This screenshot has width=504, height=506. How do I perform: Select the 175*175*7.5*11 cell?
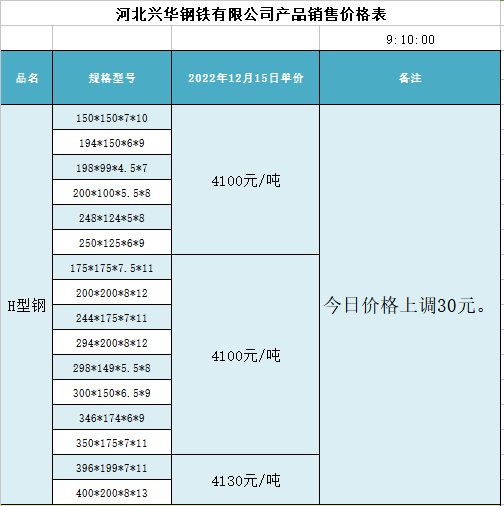pyautogui.click(x=112, y=268)
